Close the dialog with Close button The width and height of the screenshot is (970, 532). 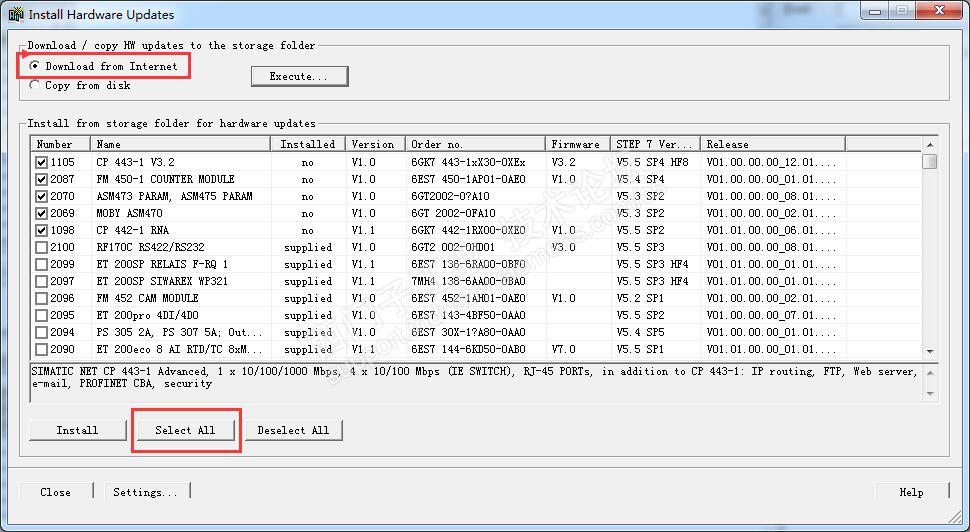(x=56, y=492)
